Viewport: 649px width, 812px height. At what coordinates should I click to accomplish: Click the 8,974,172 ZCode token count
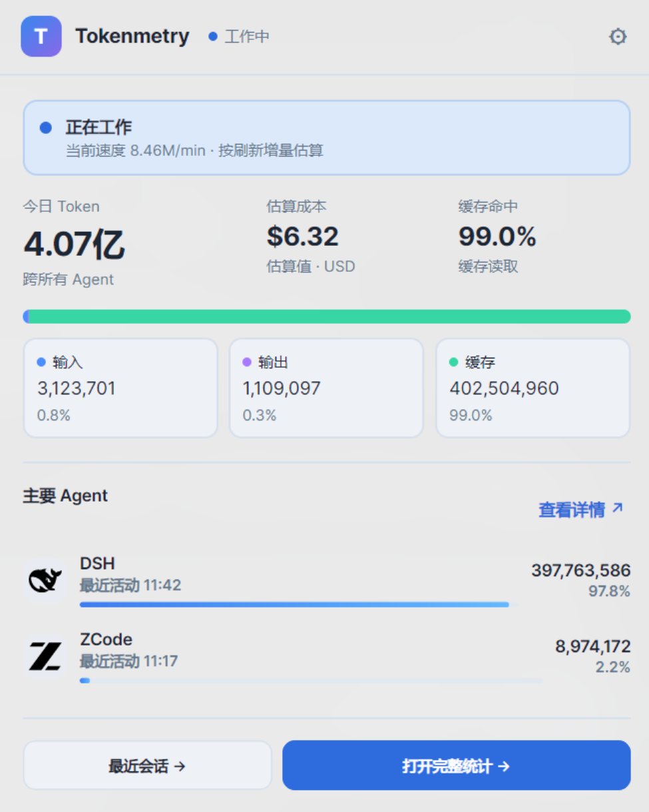tap(593, 646)
